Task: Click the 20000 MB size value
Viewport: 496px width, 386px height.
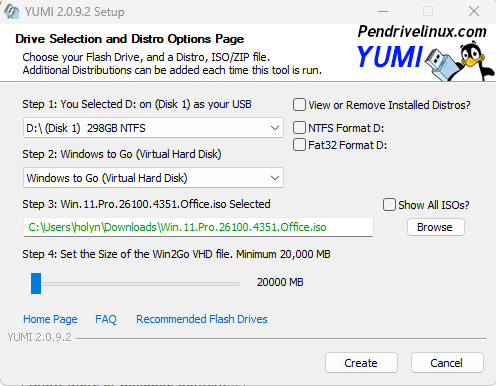Action: [x=280, y=282]
